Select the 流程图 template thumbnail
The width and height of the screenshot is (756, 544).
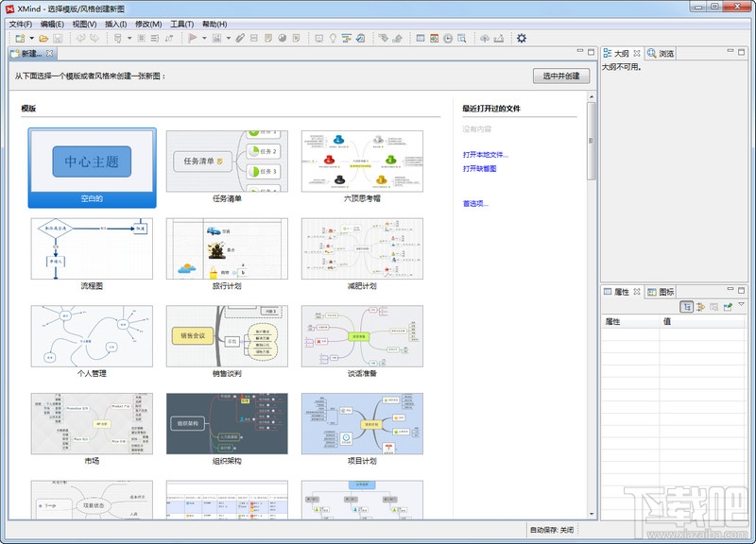pos(92,248)
